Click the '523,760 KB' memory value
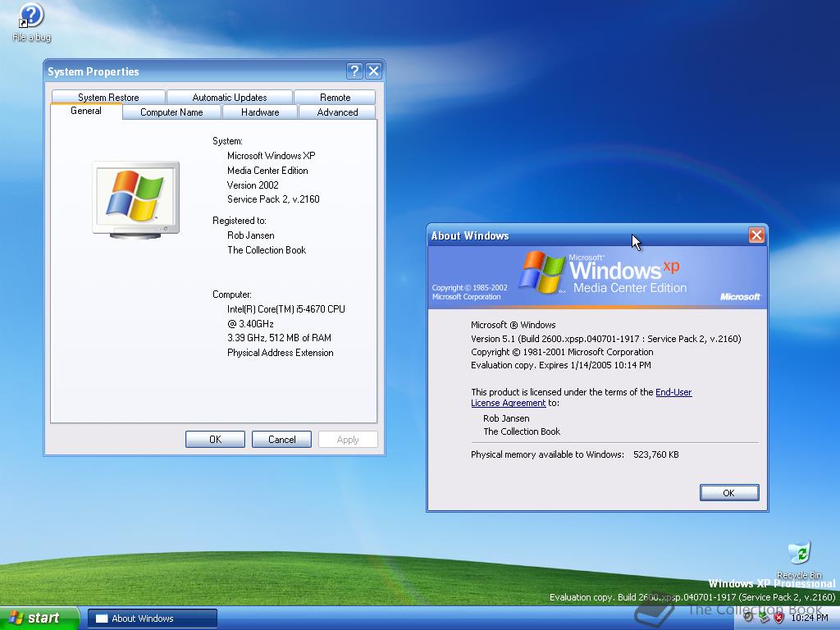 click(x=655, y=454)
